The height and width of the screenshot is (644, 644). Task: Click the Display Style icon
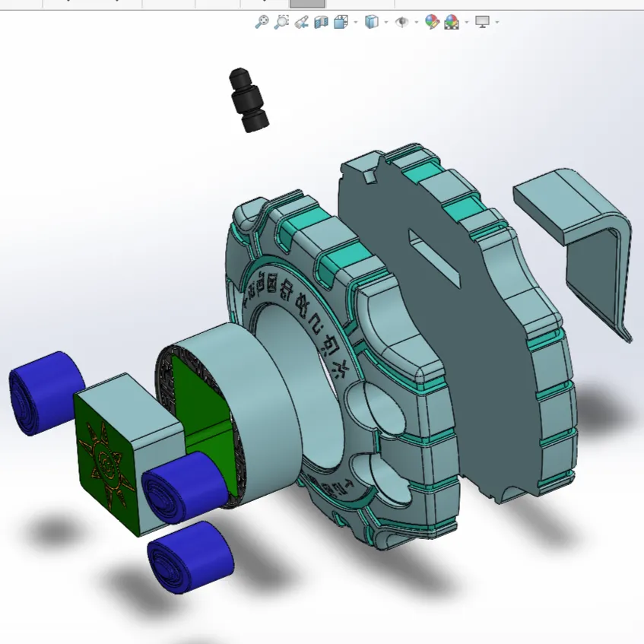click(371, 22)
